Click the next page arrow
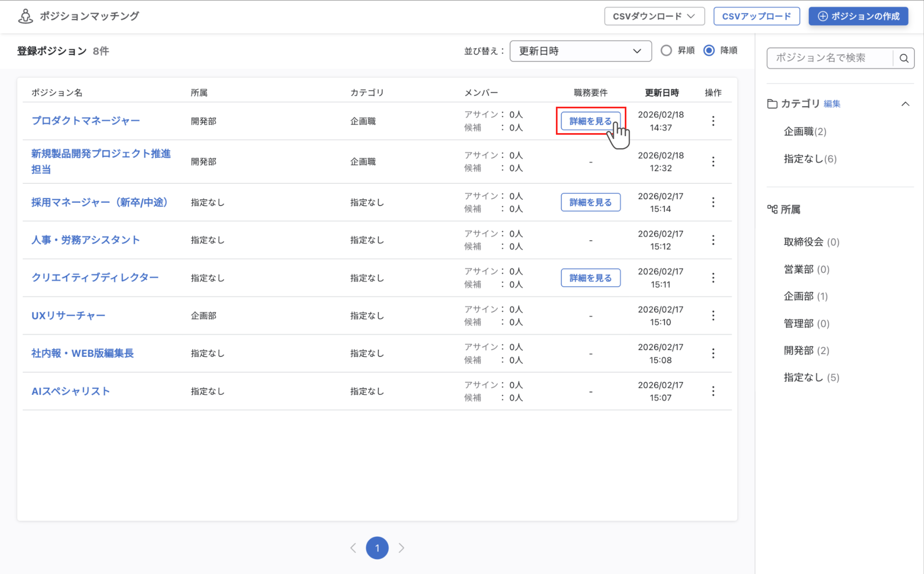The width and height of the screenshot is (924, 574). coord(402,548)
